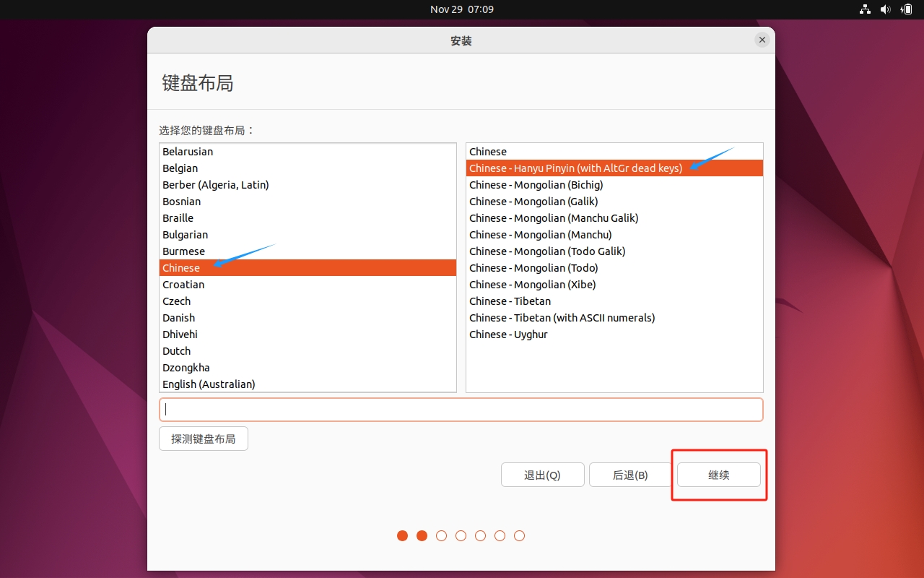Click the 探测键盘布局 button
This screenshot has height=578, width=924.
pyautogui.click(x=203, y=438)
